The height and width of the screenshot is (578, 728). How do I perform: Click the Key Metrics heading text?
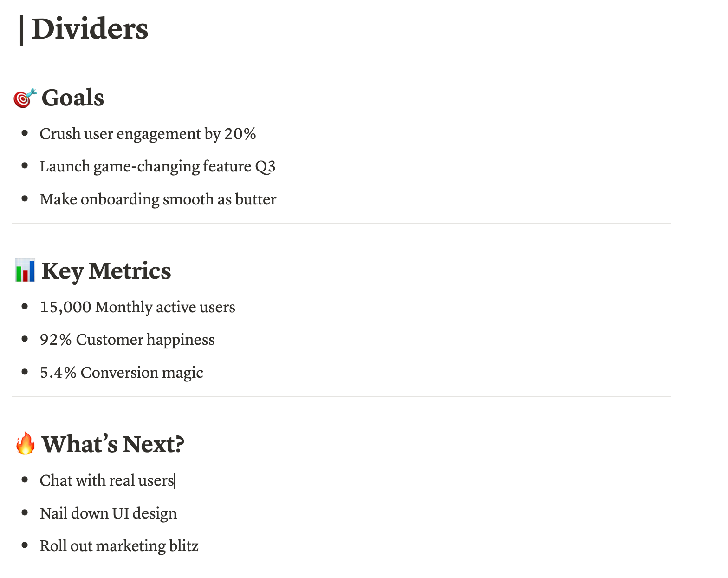[106, 271]
